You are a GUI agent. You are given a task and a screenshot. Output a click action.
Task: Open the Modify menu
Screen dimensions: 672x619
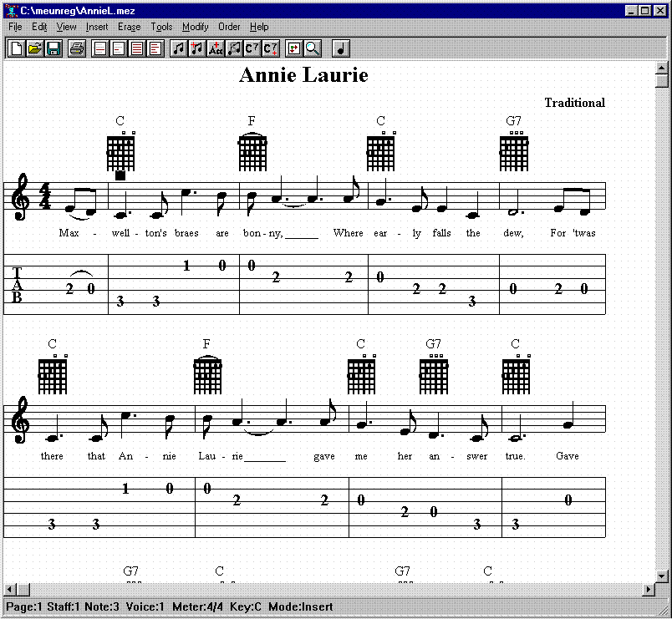196,27
